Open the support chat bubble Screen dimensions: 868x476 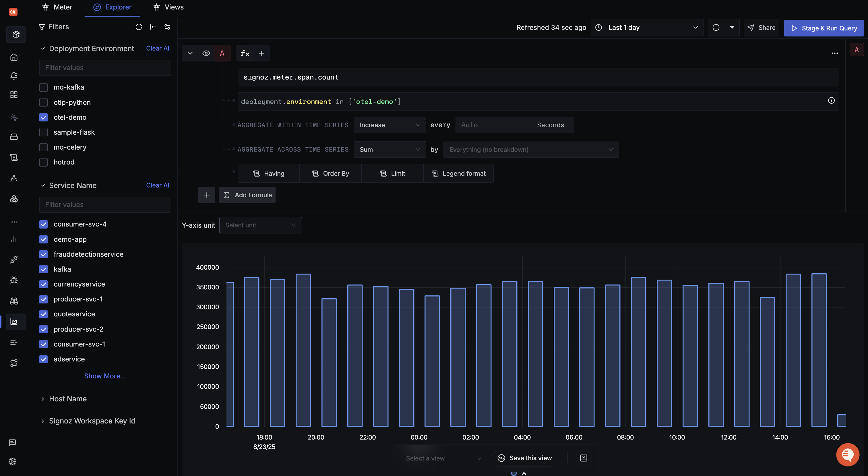click(848, 455)
